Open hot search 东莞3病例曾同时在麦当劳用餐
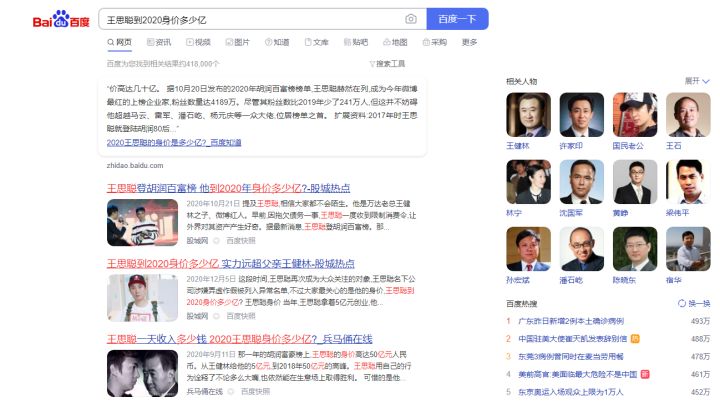 pyautogui.click(x=570, y=356)
